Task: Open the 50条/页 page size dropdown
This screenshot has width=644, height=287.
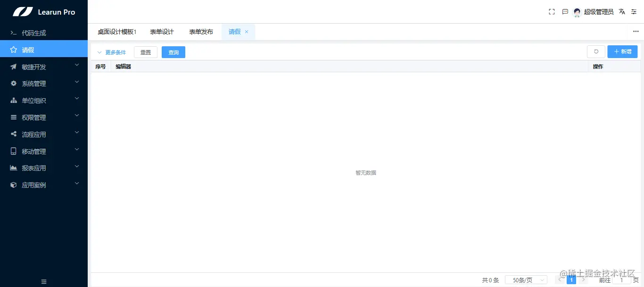Action: point(525,279)
